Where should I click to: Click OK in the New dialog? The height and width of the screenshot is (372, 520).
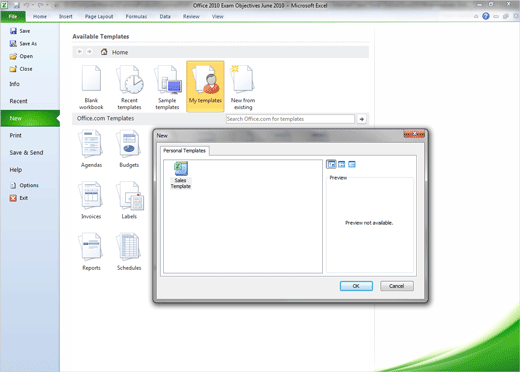tap(356, 286)
